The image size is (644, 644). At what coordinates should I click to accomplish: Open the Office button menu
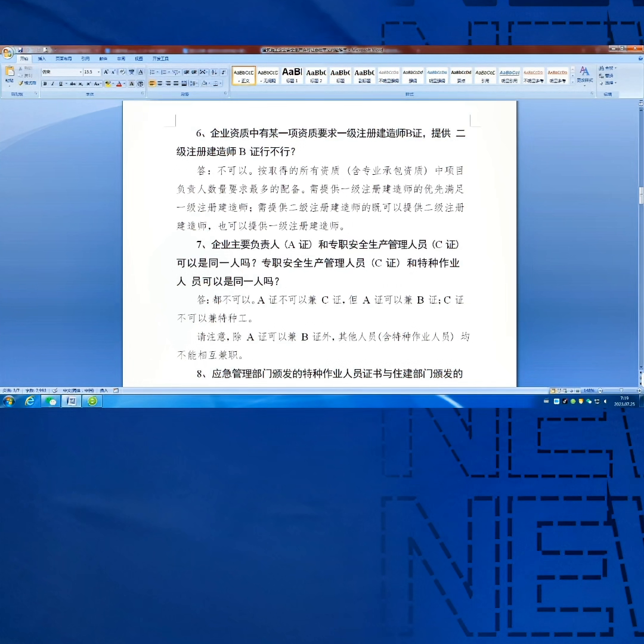pyautogui.click(x=7, y=52)
